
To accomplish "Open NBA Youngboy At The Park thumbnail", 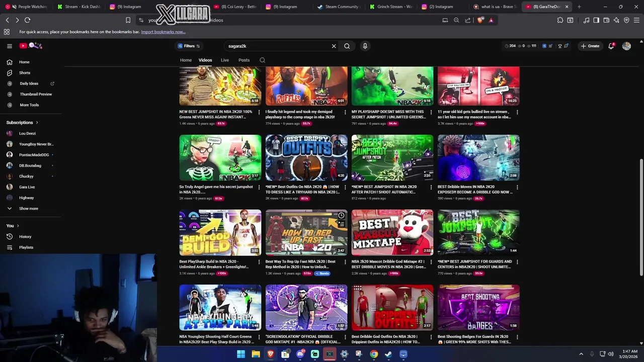I will coord(220,307).
